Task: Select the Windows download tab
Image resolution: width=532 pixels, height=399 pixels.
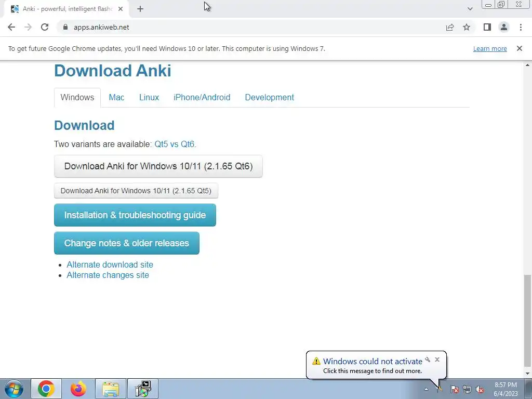Action: (x=77, y=97)
